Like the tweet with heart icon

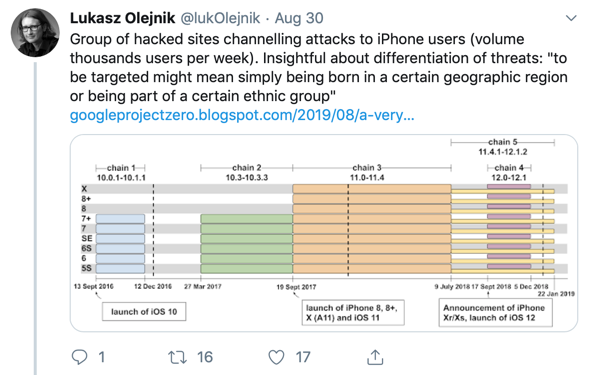tap(276, 357)
